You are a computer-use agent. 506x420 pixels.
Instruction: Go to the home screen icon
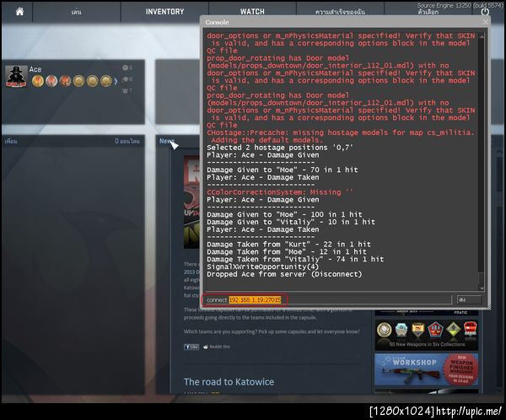point(19,12)
